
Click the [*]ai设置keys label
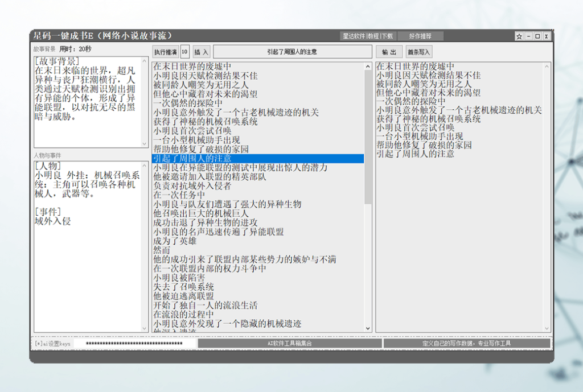(x=52, y=344)
